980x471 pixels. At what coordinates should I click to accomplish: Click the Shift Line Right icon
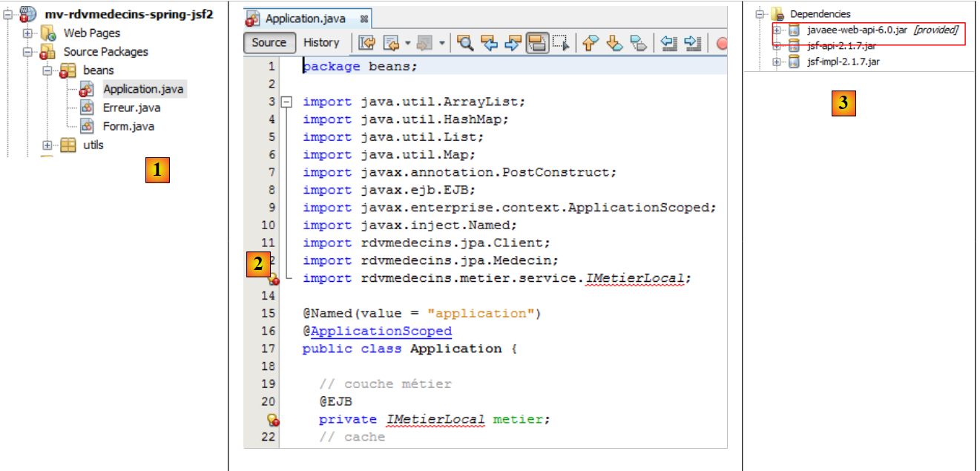tap(692, 43)
